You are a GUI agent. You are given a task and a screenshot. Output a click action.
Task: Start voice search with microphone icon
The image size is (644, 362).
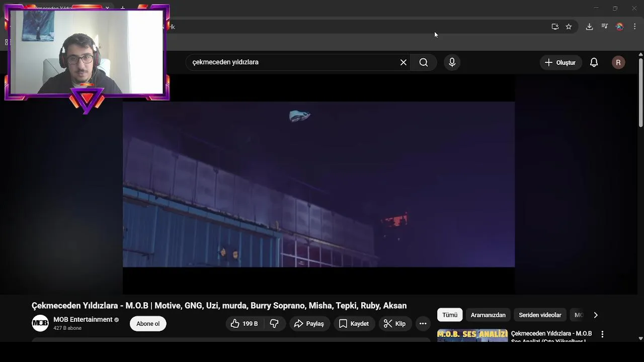[452, 62]
